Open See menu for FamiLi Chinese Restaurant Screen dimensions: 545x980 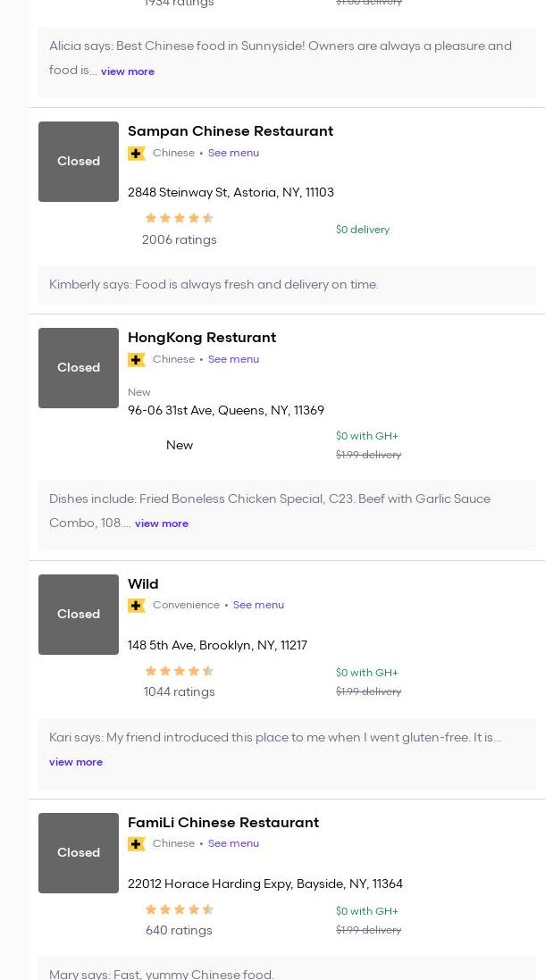point(233,843)
